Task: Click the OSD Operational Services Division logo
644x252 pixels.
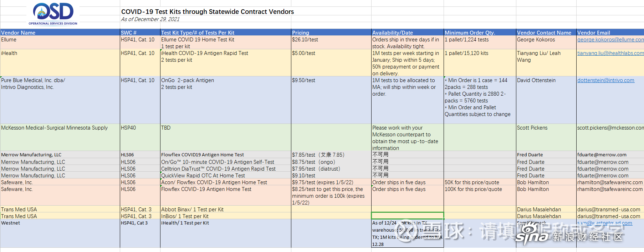Action: 53,14
